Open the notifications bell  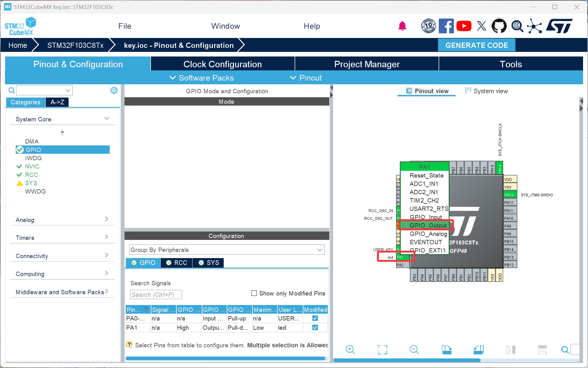402,26
